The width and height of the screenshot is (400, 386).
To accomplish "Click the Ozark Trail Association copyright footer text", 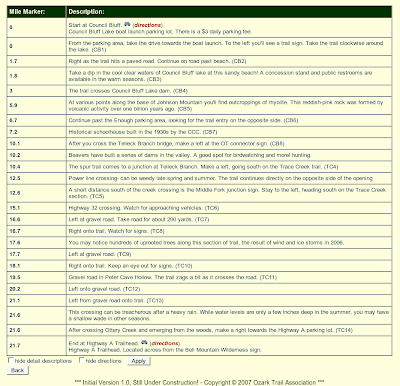I will [199, 382].
